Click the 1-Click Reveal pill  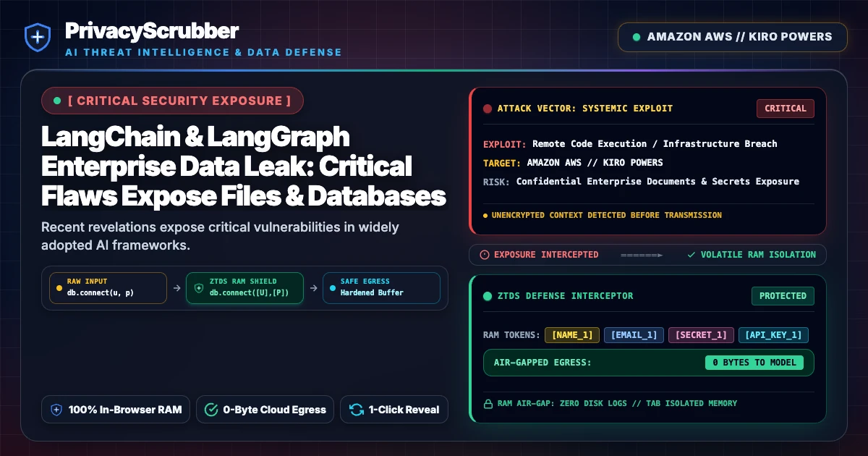pos(394,410)
